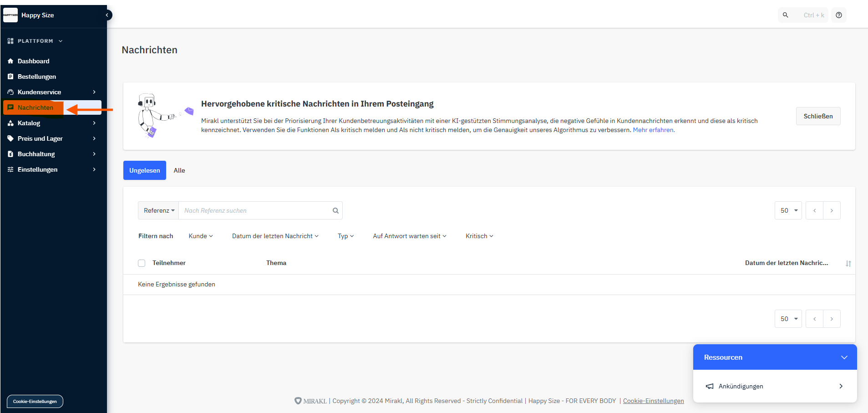
Task: Open the Referenz search type dropdown
Action: [158, 210]
